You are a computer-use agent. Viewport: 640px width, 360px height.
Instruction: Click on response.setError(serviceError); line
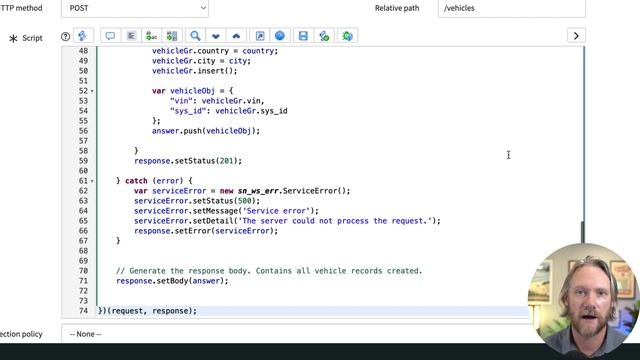coord(206,231)
